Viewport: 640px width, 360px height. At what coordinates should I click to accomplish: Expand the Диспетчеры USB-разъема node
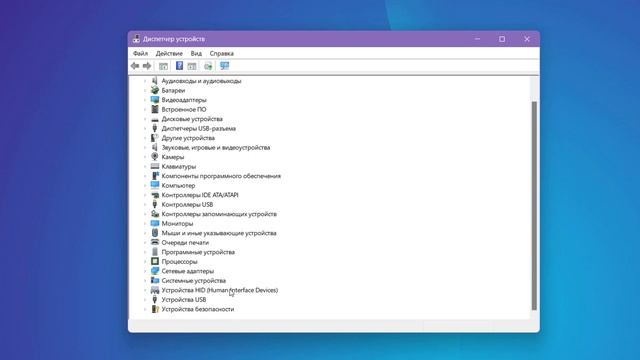145,129
